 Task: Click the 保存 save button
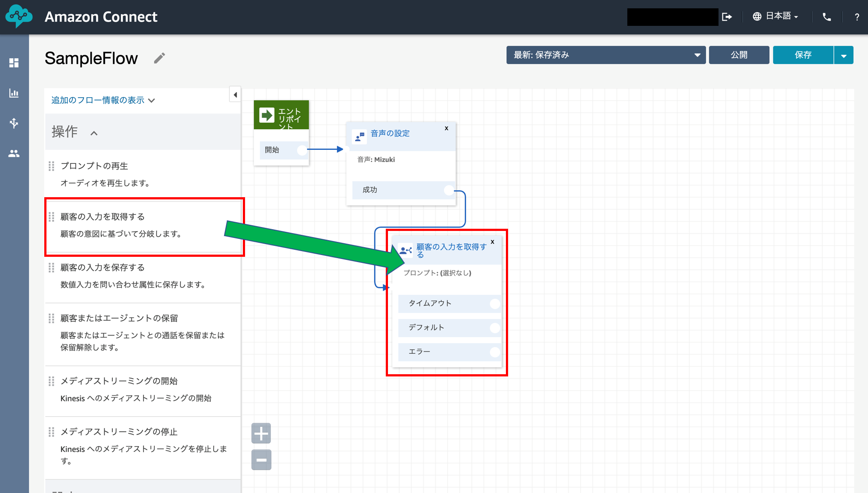coord(803,55)
